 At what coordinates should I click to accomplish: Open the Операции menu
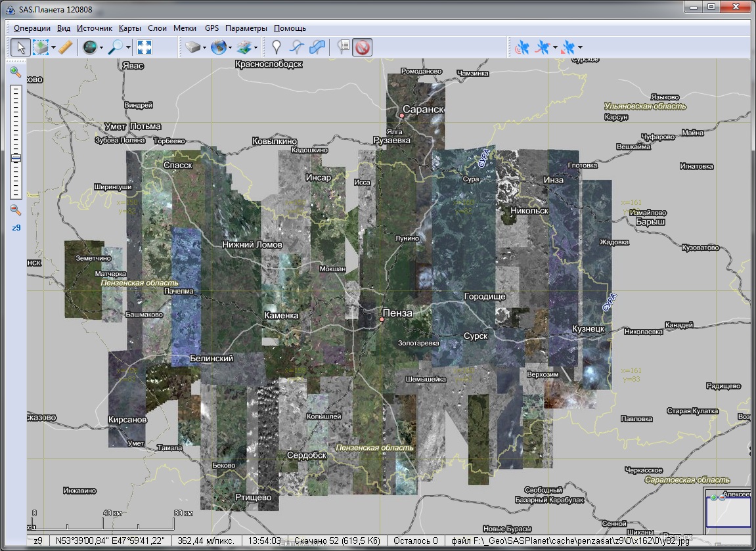click(x=32, y=28)
